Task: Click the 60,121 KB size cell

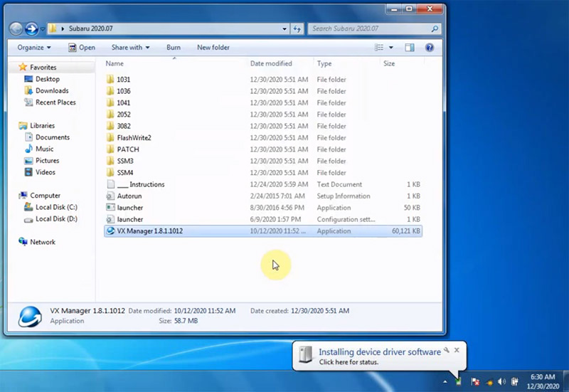Action: (x=405, y=231)
